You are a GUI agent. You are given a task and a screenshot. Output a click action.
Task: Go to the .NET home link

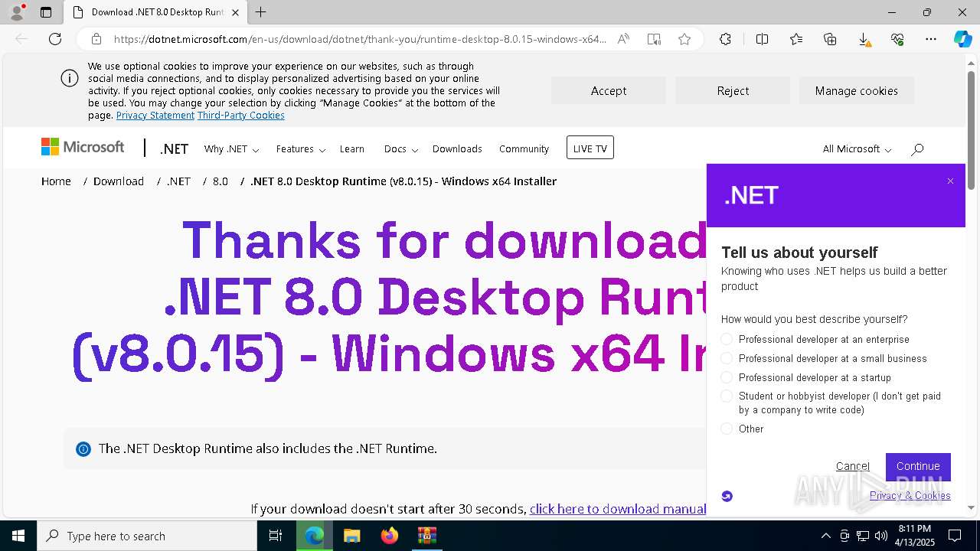175,149
